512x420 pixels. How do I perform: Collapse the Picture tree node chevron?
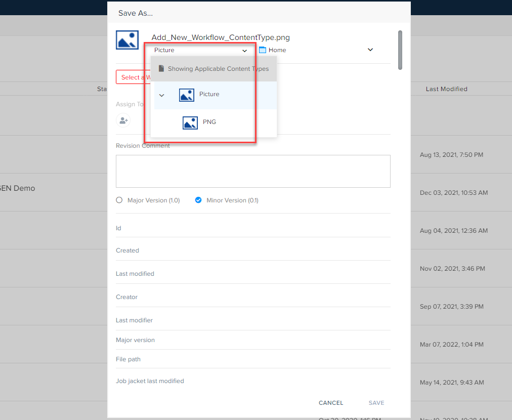(x=161, y=95)
